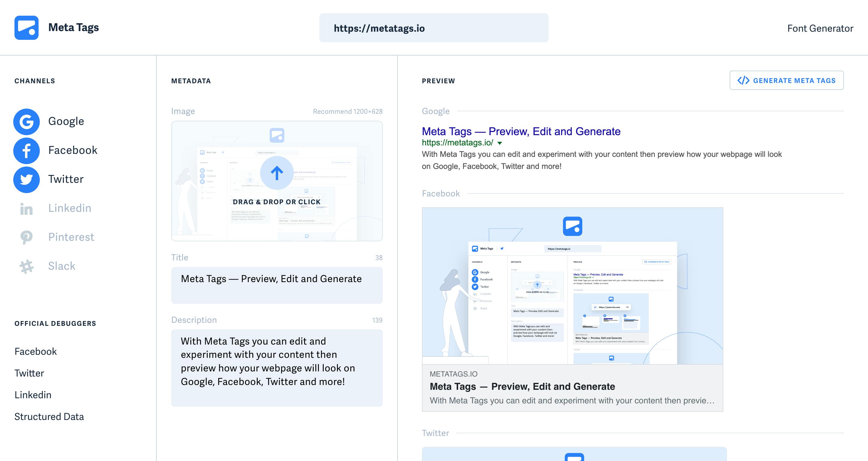Screen dimensions: 868x461
Task: Expand the green dropdown arrow by the Google URL
Action: [x=500, y=143]
